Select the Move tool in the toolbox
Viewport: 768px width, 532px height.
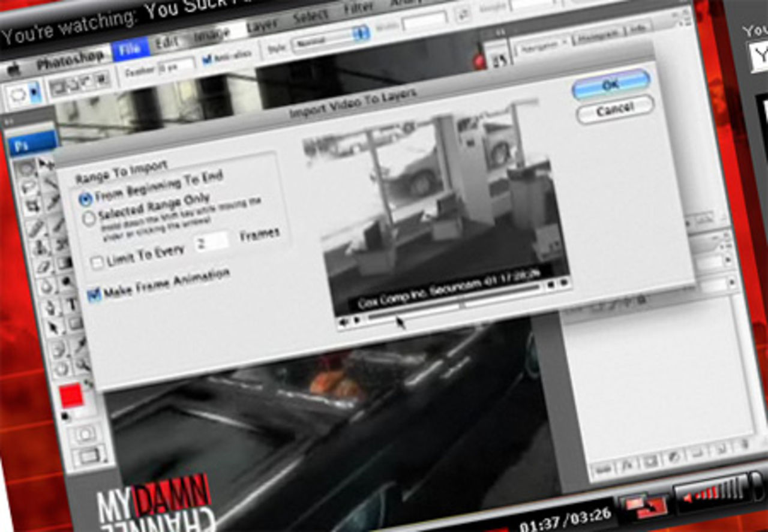46,164
